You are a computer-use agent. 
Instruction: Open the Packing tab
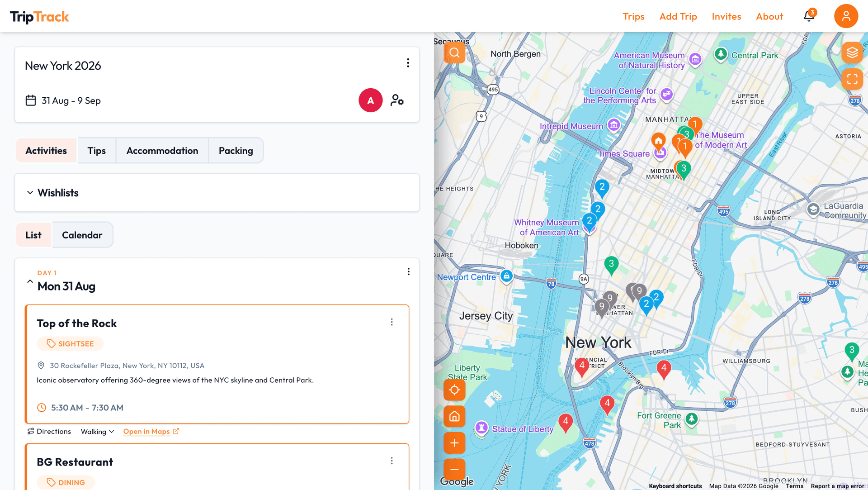pos(236,151)
